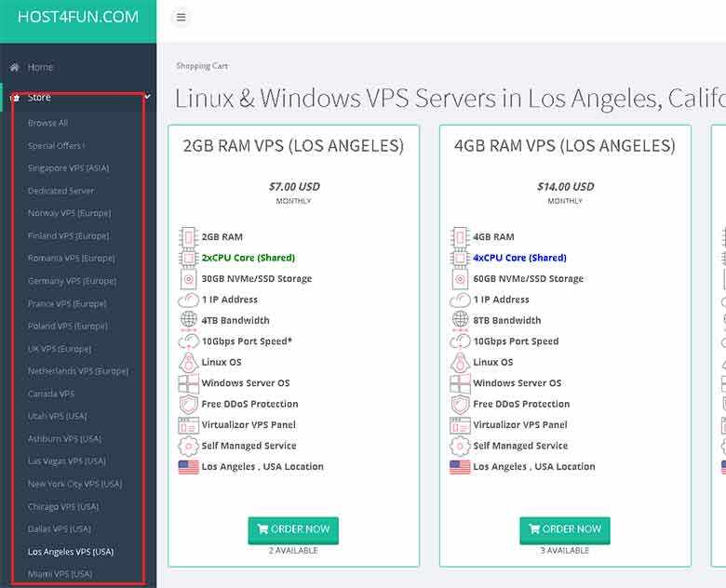The height and width of the screenshot is (588, 726).
Task: Click globe icon beside 4TB Bandwidth
Action: pos(188,320)
